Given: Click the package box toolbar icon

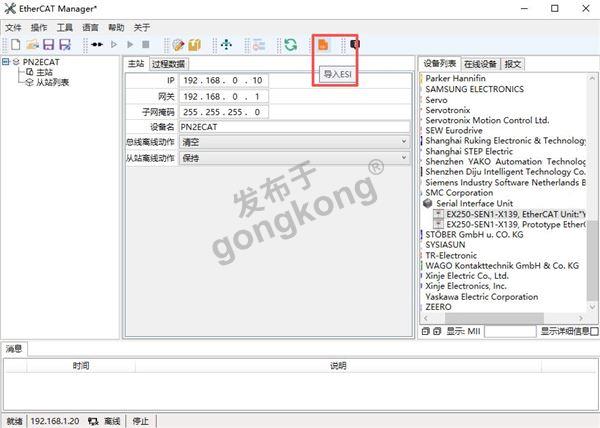Looking at the screenshot, I should tap(195, 45).
